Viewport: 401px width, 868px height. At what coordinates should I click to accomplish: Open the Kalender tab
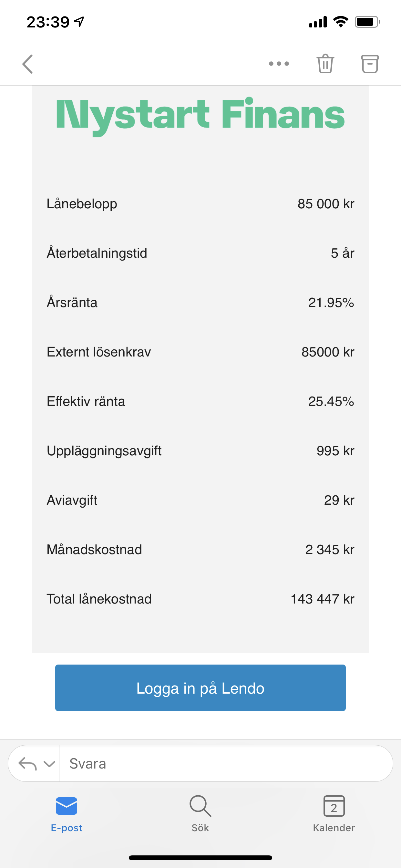(x=334, y=813)
